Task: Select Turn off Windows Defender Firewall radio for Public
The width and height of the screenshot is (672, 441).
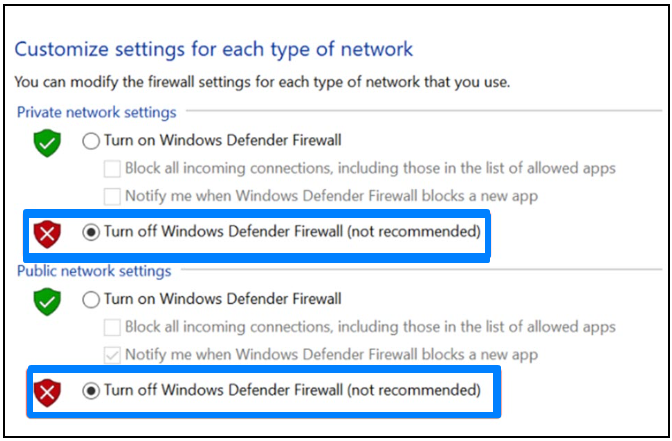Action: point(92,391)
